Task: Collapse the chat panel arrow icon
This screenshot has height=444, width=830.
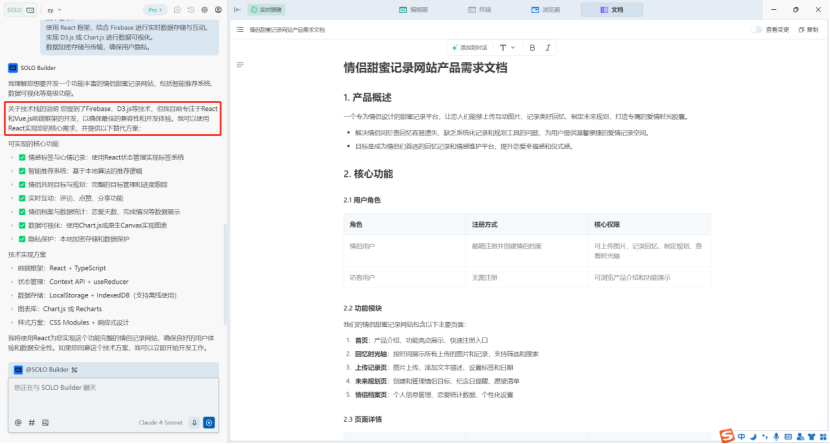Action: coord(237,10)
